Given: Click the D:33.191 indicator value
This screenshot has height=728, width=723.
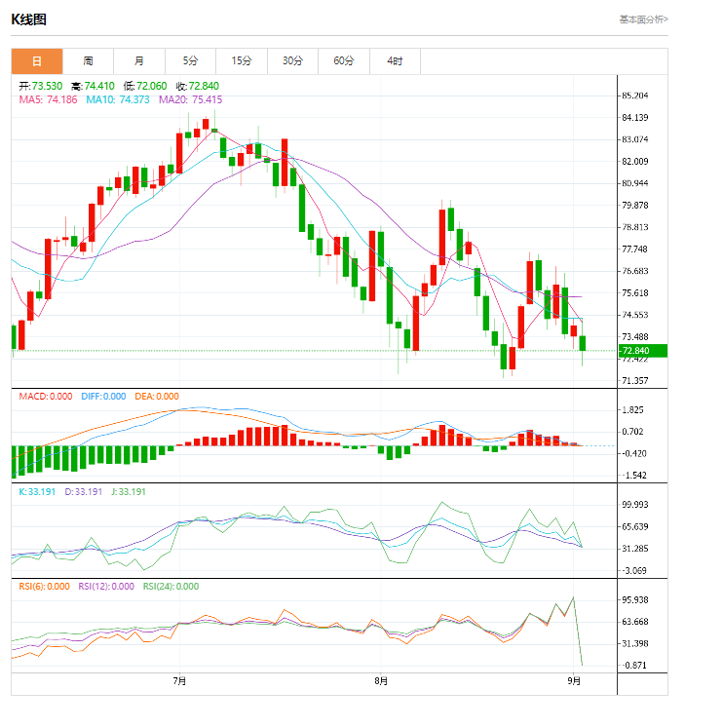Looking at the screenshot, I should (84, 492).
